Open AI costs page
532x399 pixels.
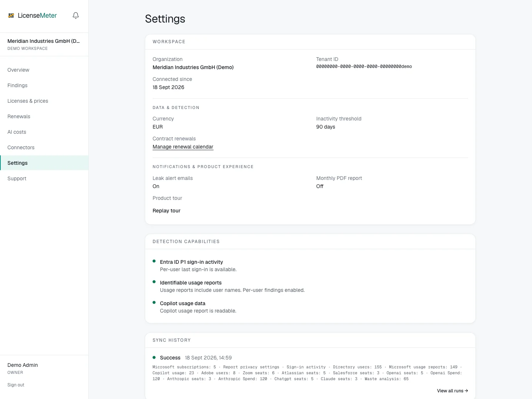pos(44,132)
